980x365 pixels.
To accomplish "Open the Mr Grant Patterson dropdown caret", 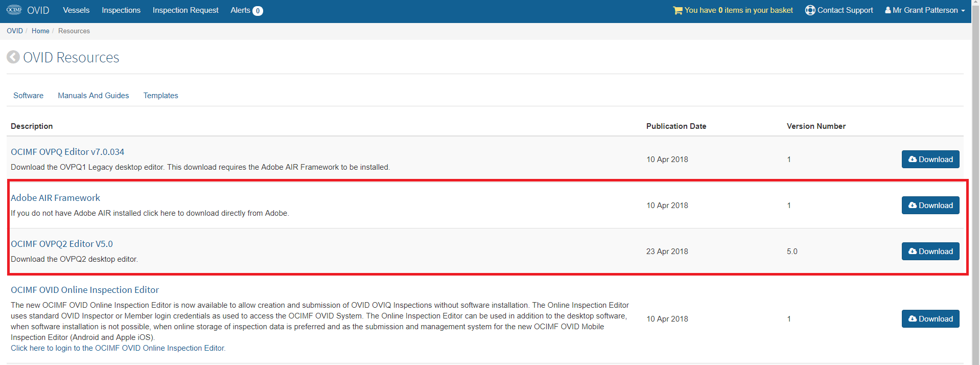I will [963, 11].
